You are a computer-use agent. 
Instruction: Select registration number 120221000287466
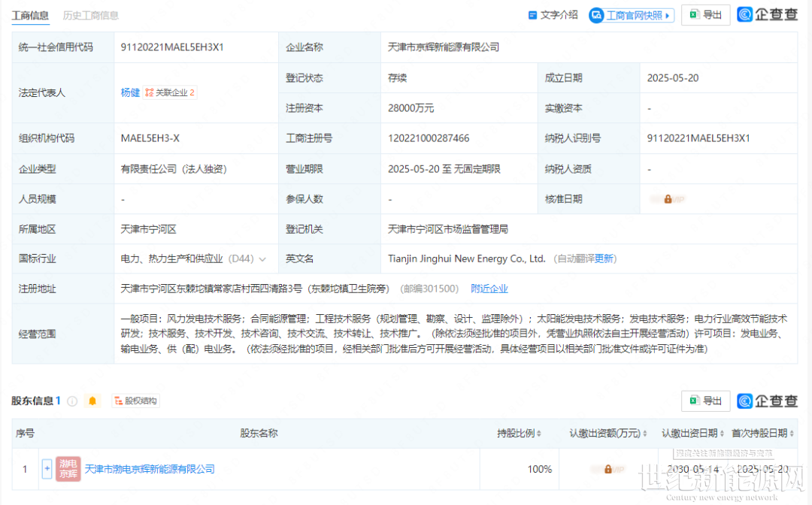click(x=429, y=138)
